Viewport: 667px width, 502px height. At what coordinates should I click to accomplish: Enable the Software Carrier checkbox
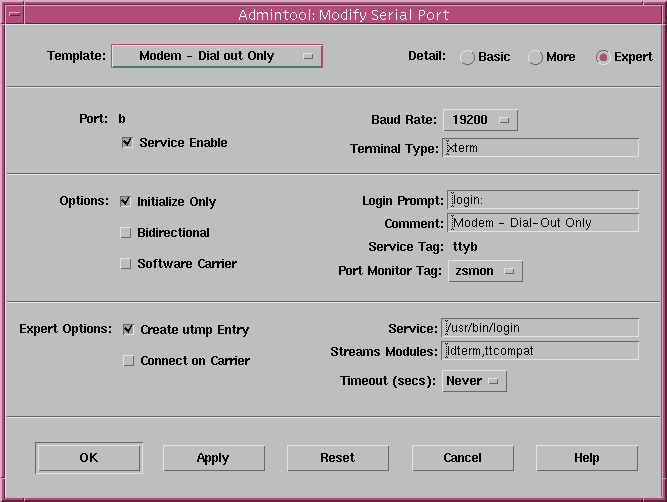(125, 264)
